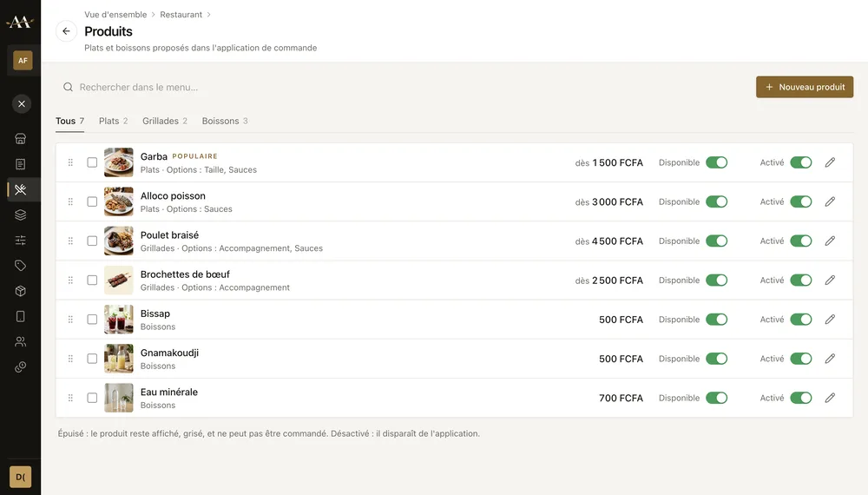Edit Poulet braisé with the pencil icon

point(830,241)
